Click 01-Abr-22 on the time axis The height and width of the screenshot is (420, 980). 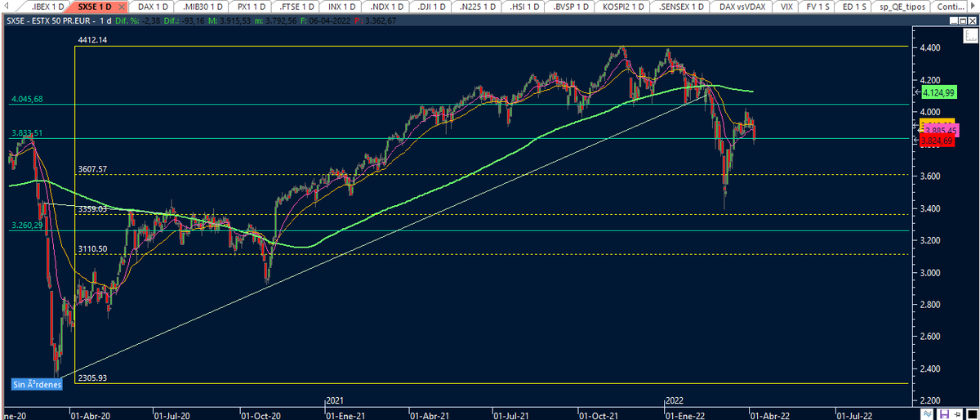[768, 414]
